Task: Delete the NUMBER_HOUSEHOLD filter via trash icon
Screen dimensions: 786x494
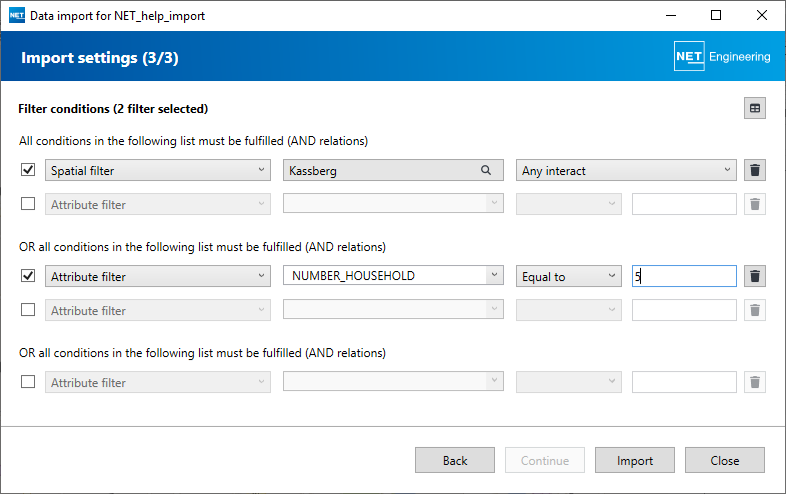Action: tap(754, 276)
